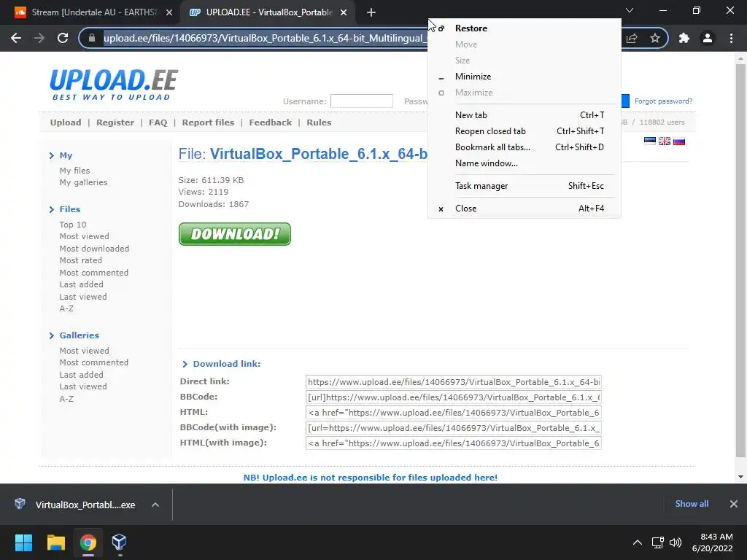747x560 pixels.
Task: Click the UPLOAD.EE logo
Action: click(113, 85)
